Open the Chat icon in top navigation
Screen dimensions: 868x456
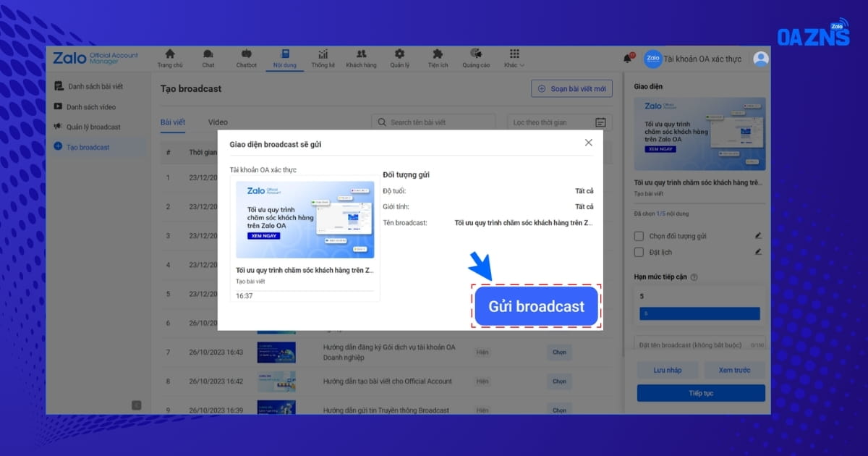tap(208, 58)
